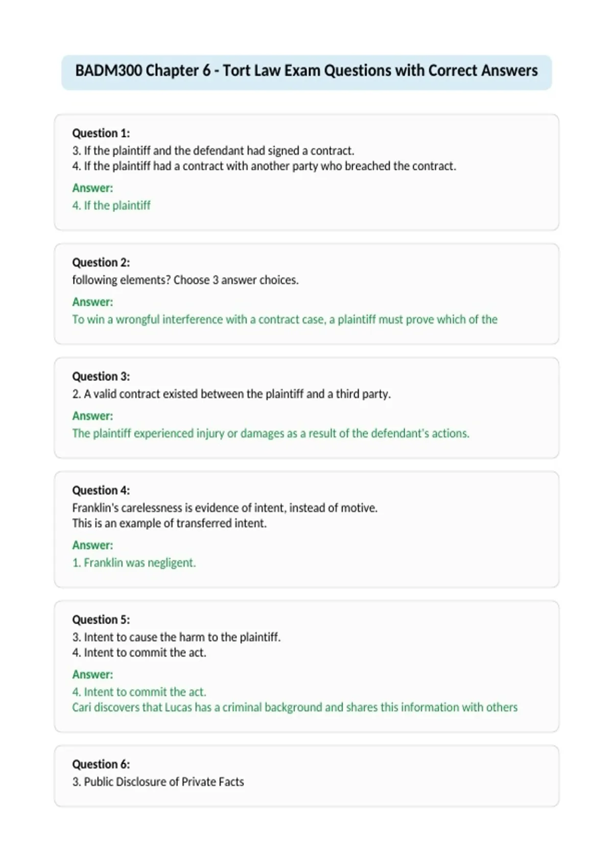The height and width of the screenshot is (868, 613).
Task: Click the 'transferred intent' line
Action: (169, 523)
